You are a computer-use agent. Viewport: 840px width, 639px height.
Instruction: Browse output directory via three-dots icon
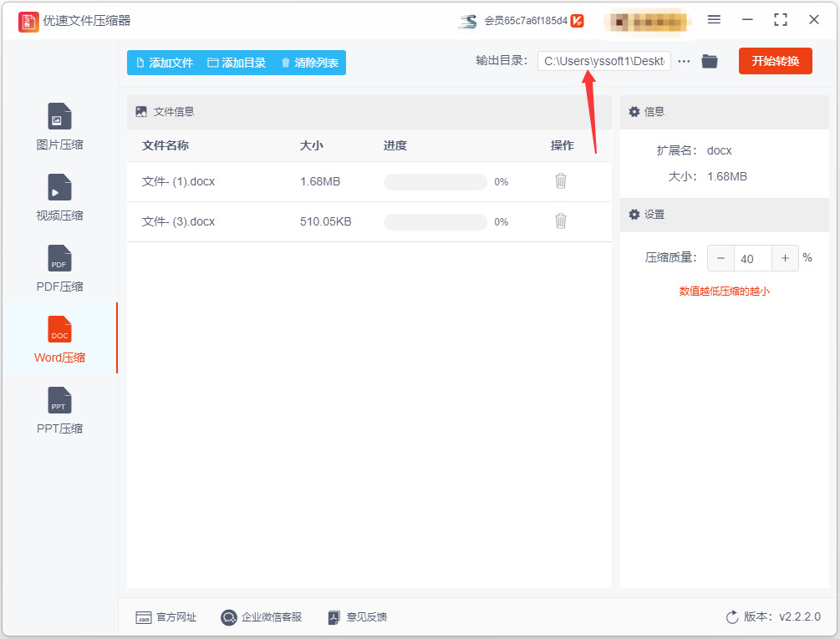(684, 61)
